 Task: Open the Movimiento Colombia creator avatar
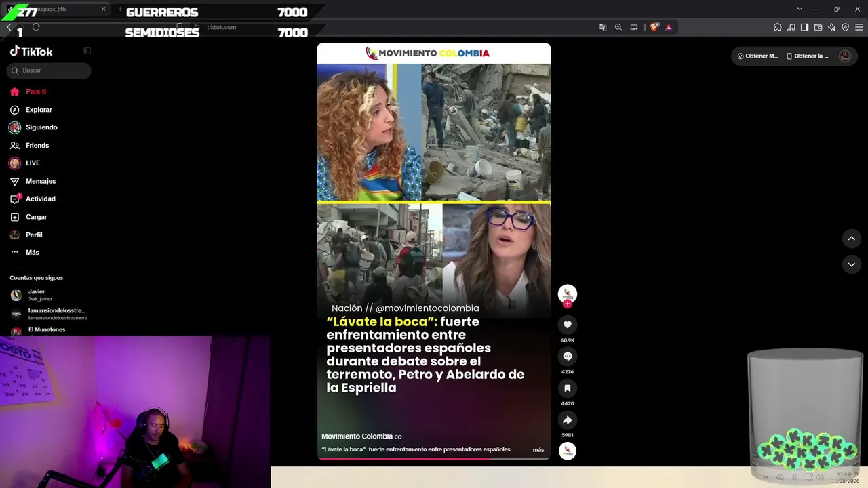(x=568, y=293)
